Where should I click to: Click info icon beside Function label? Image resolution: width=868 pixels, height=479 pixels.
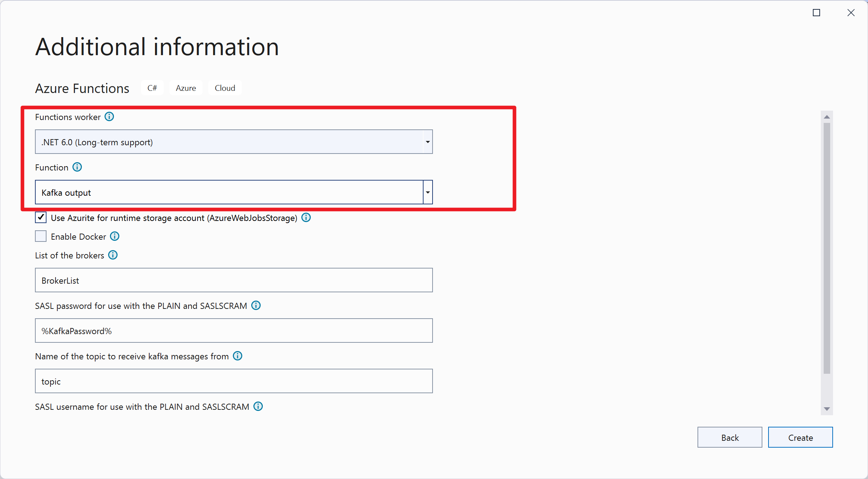[x=77, y=167]
